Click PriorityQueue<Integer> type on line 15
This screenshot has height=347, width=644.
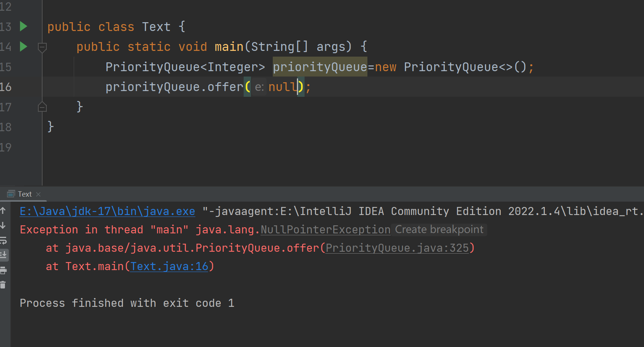(x=185, y=67)
